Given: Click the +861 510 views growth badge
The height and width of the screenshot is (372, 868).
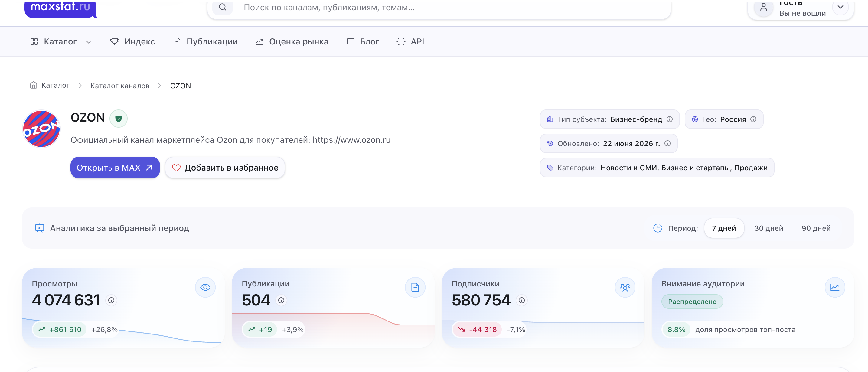Looking at the screenshot, I should click(x=60, y=330).
